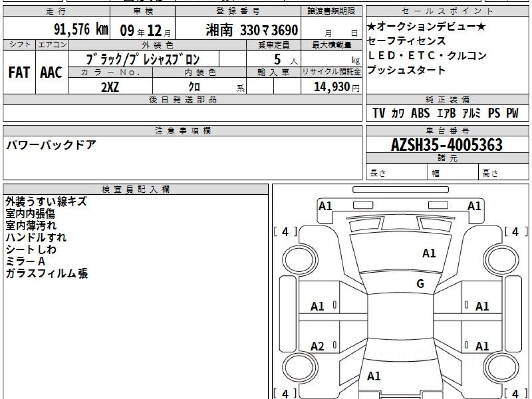Select exterior color ブラック/プレシャスブロン
532x399 pixels.
point(143,59)
